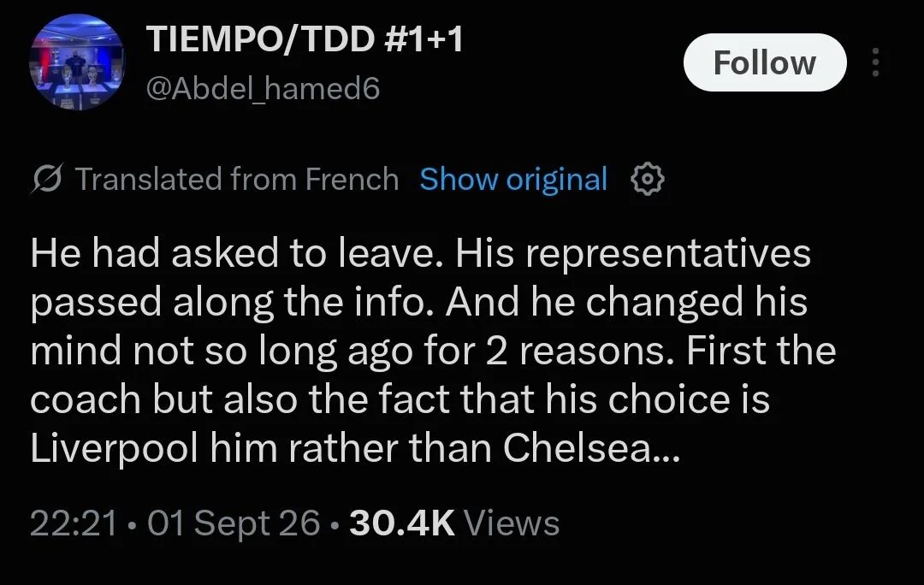Open profile via display name TIEMPO/TDD #1+1
The width and height of the screenshot is (924, 585).
305,39
